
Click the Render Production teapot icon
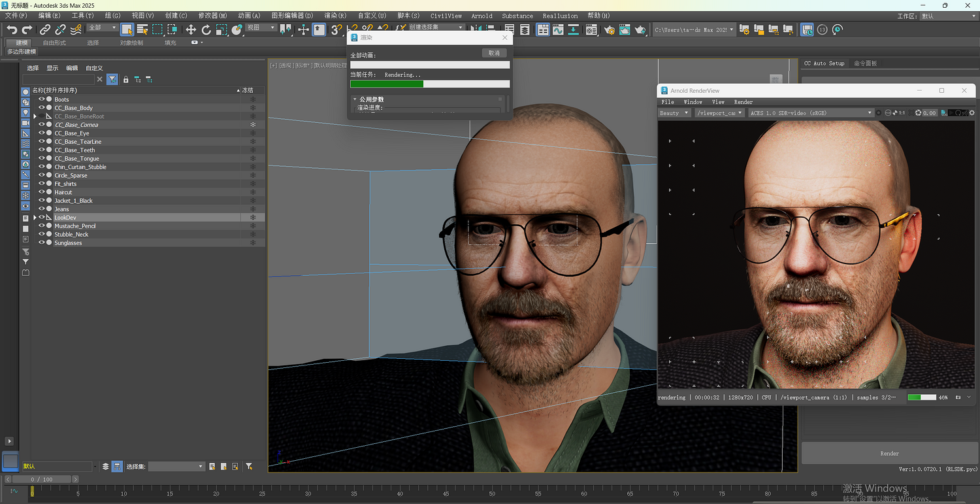coord(641,29)
